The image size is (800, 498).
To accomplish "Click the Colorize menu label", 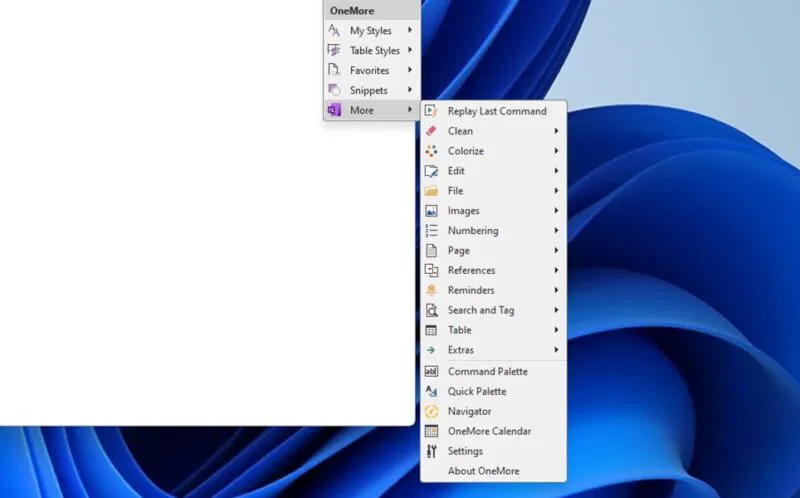I will [466, 151].
